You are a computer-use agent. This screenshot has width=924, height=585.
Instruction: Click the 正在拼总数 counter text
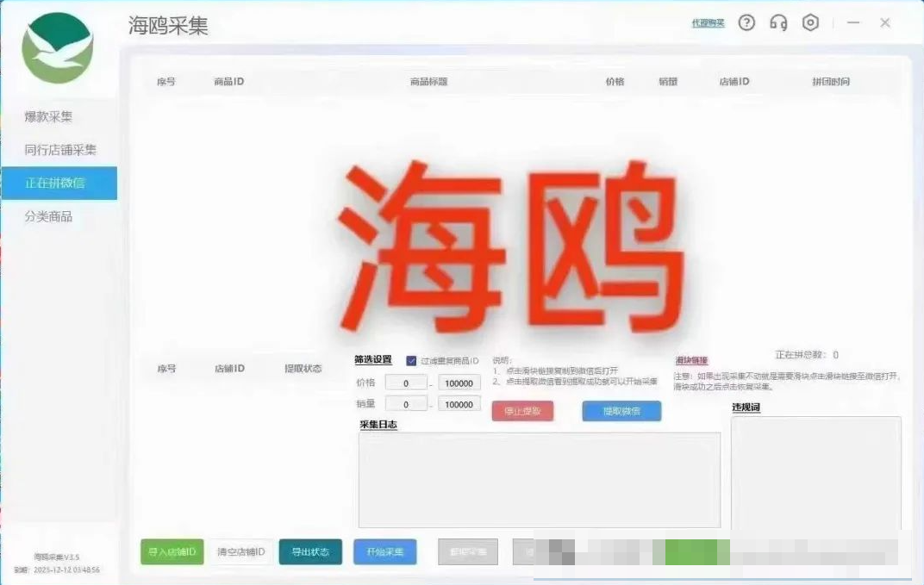pyautogui.click(x=807, y=355)
